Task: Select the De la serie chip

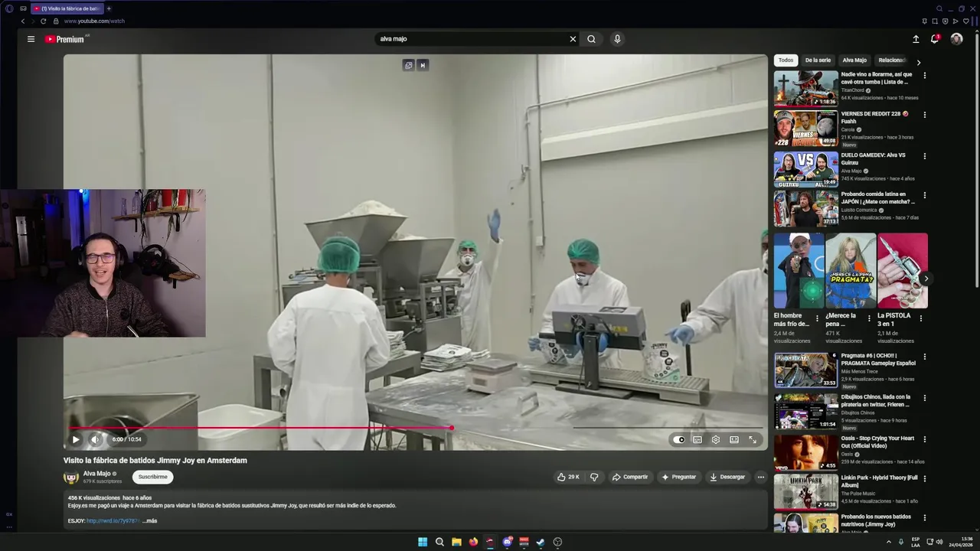Action: tap(818, 60)
